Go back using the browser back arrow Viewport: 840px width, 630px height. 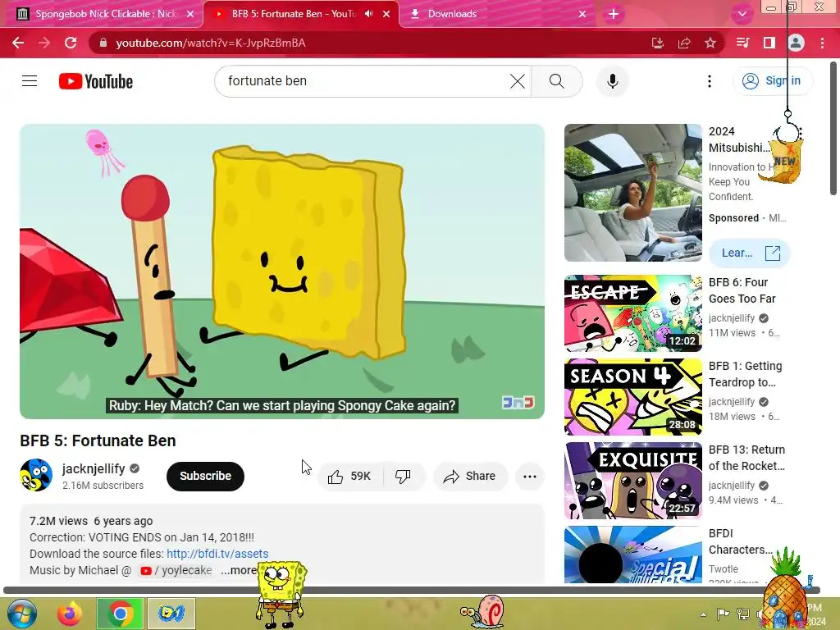(18, 43)
